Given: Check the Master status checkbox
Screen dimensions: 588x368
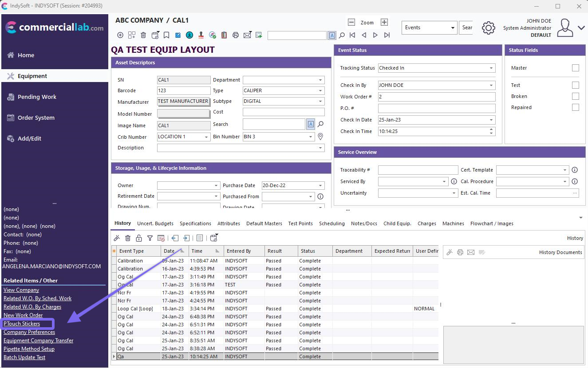Looking at the screenshot, I should tap(575, 68).
